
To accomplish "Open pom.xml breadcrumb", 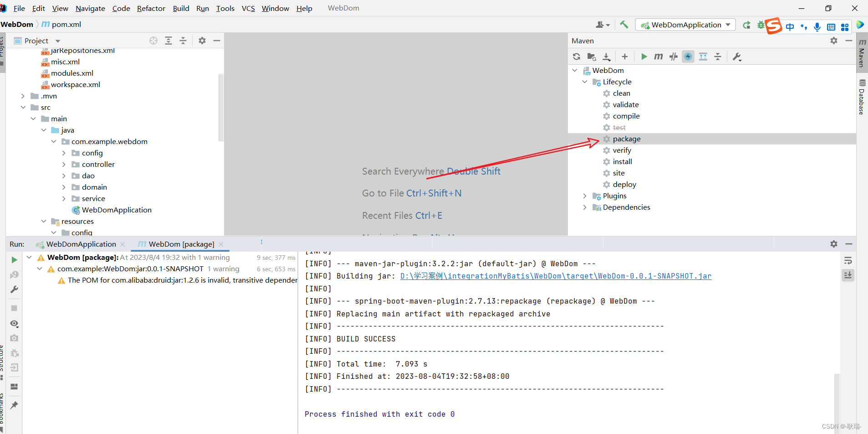I will 61,24.
